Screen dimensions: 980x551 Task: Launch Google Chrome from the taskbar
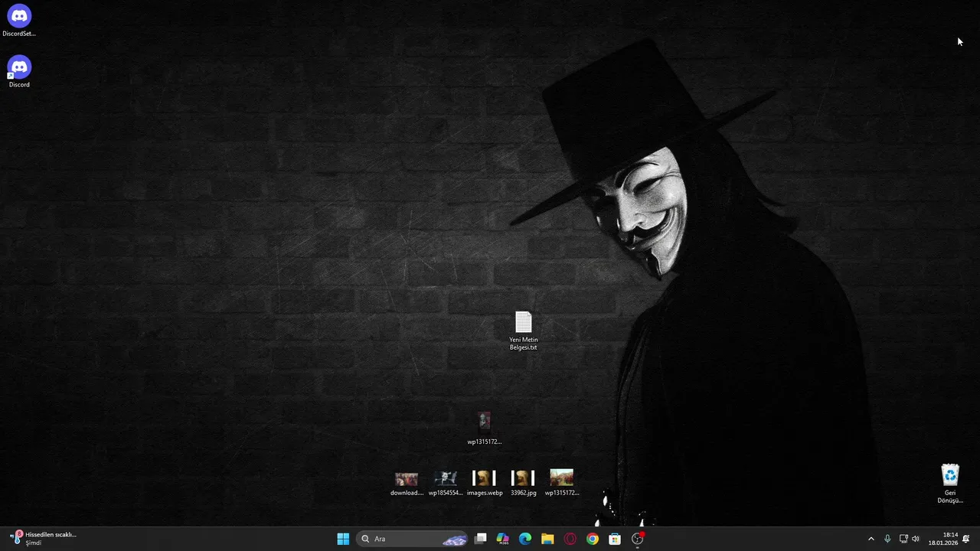pos(593,539)
